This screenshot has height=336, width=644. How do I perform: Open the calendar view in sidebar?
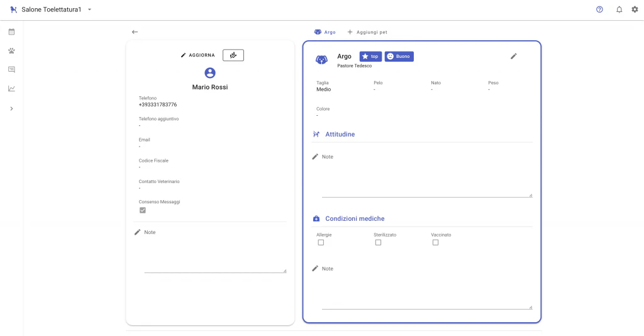(11, 31)
